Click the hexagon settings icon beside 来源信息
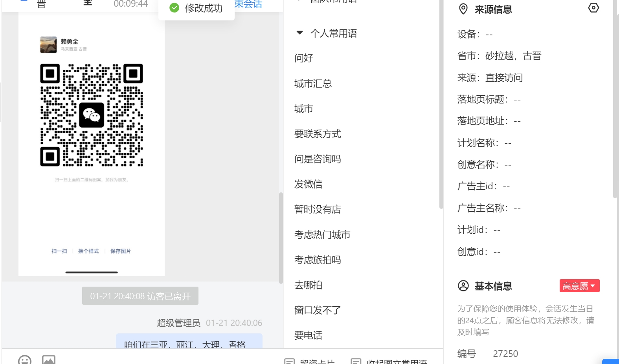The height and width of the screenshot is (364, 619). (593, 8)
